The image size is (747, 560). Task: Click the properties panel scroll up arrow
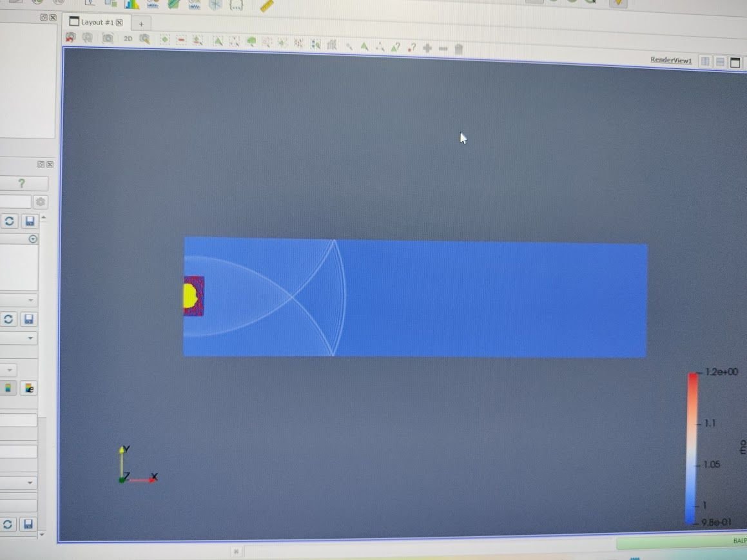[x=43, y=218]
